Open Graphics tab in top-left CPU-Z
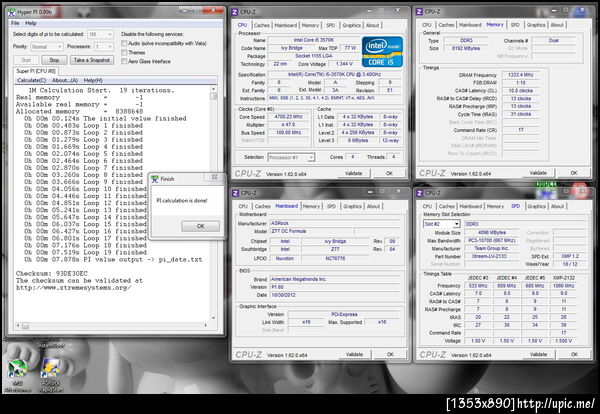The width and height of the screenshot is (600, 414). pos(351,25)
